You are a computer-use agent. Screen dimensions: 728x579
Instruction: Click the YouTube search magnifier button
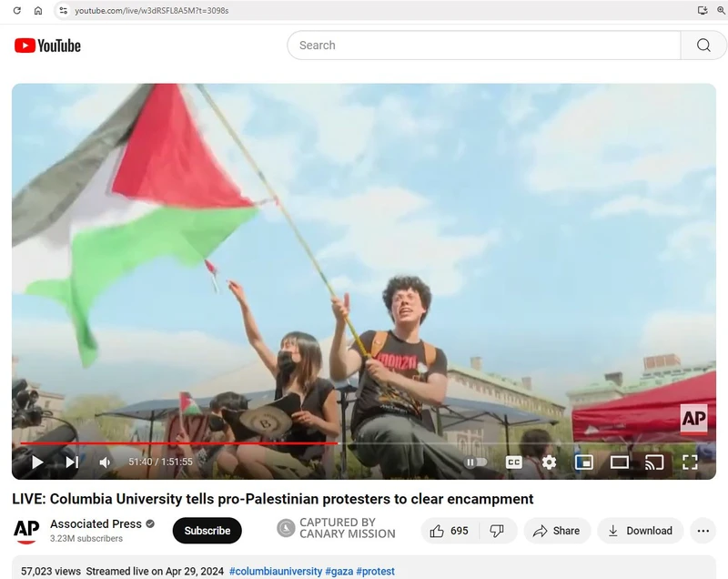tap(704, 46)
